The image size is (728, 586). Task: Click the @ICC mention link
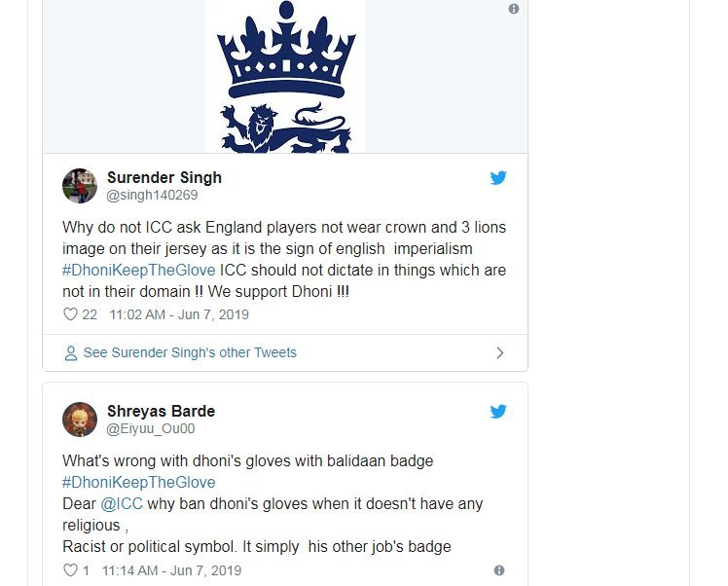[x=122, y=503]
